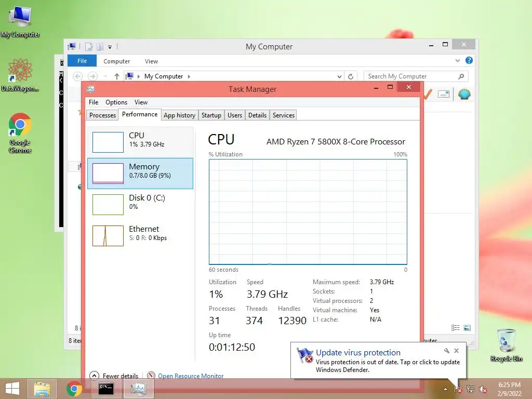Open the View ribbon tab in My Computer
The height and width of the screenshot is (399, 532).
click(151, 61)
